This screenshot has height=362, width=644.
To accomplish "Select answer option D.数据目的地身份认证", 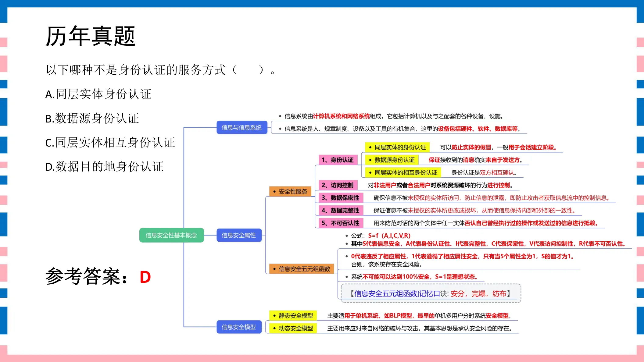I will (104, 166).
